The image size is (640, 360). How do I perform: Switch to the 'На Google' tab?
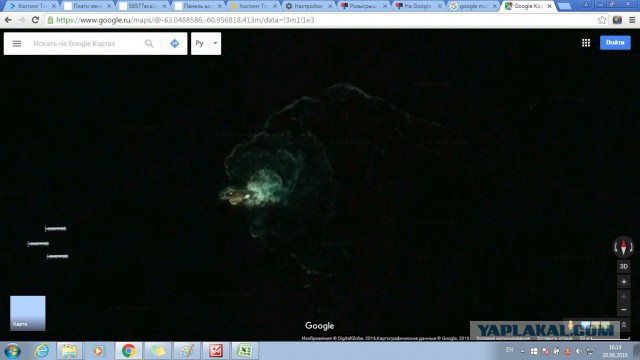click(x=418, y=6)
